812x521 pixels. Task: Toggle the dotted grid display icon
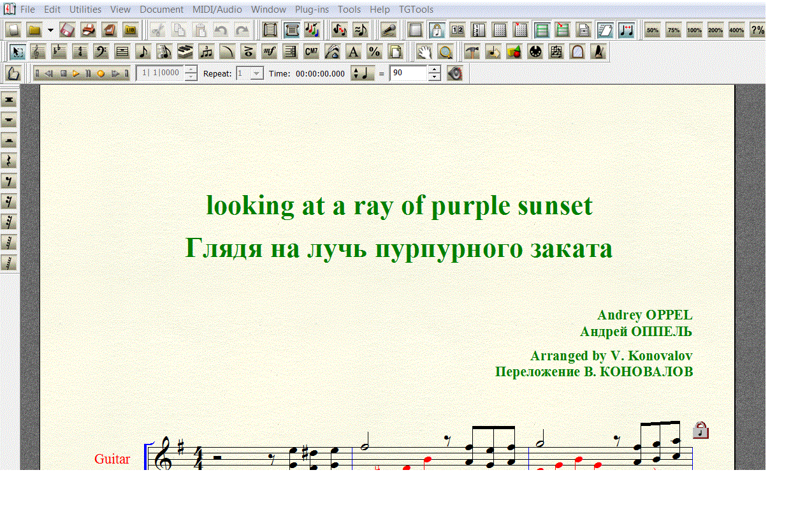tap(500, 30)
